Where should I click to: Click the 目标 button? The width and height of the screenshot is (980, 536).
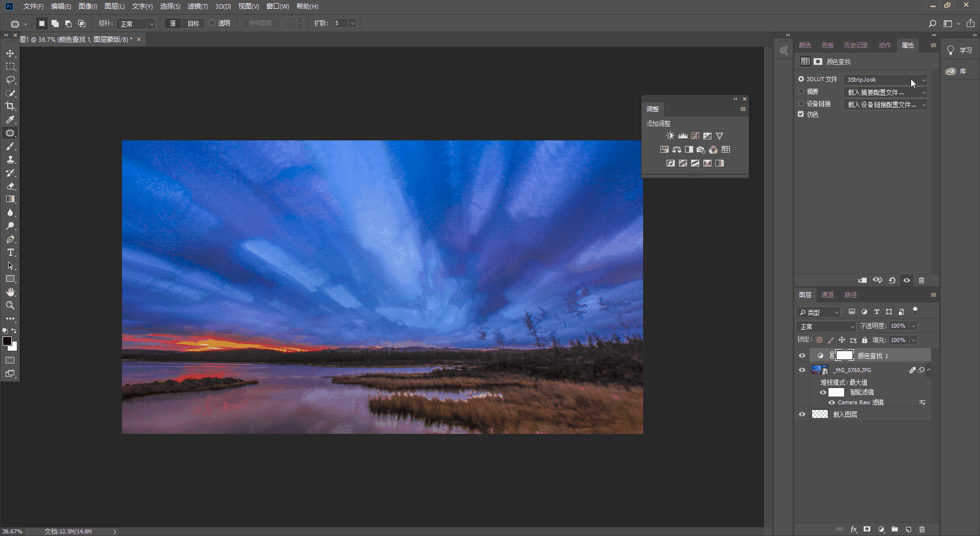193,23
